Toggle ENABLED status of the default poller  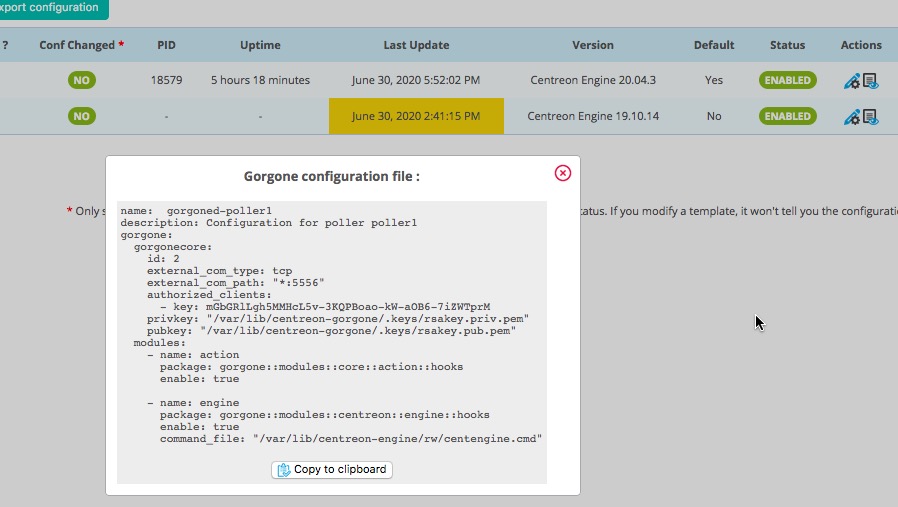click(787, 80)
